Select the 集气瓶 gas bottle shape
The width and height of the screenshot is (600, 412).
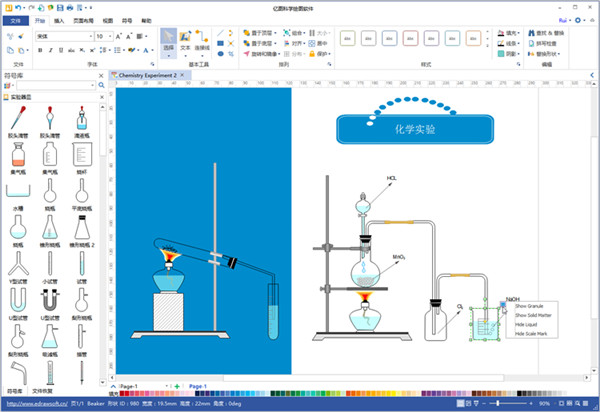18,155
